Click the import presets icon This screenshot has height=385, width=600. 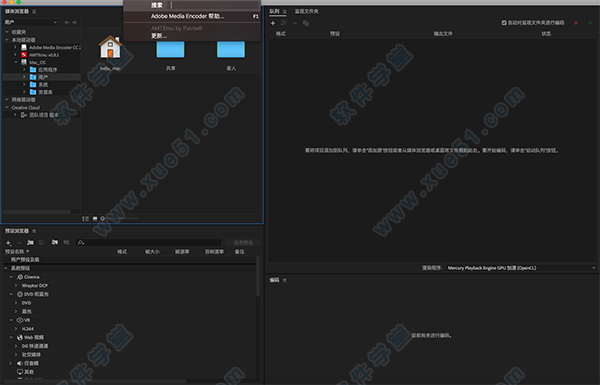55,242
